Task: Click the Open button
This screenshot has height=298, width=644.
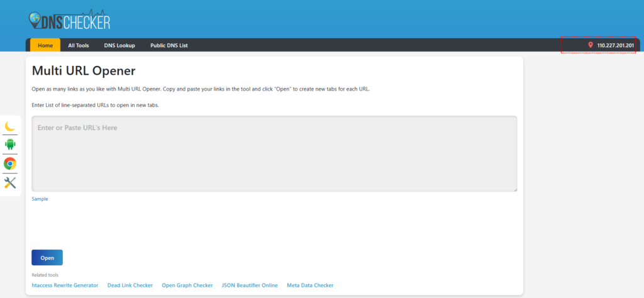Action: [x=47, y=258]
